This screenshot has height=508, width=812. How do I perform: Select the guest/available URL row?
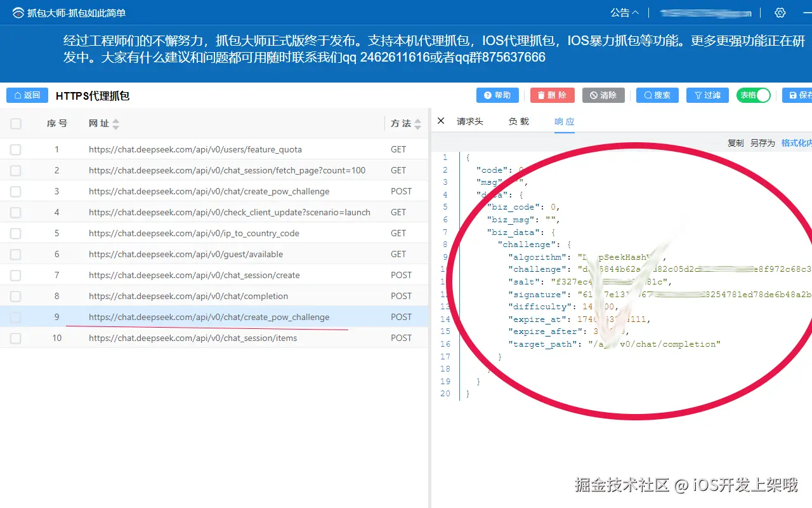186,255
